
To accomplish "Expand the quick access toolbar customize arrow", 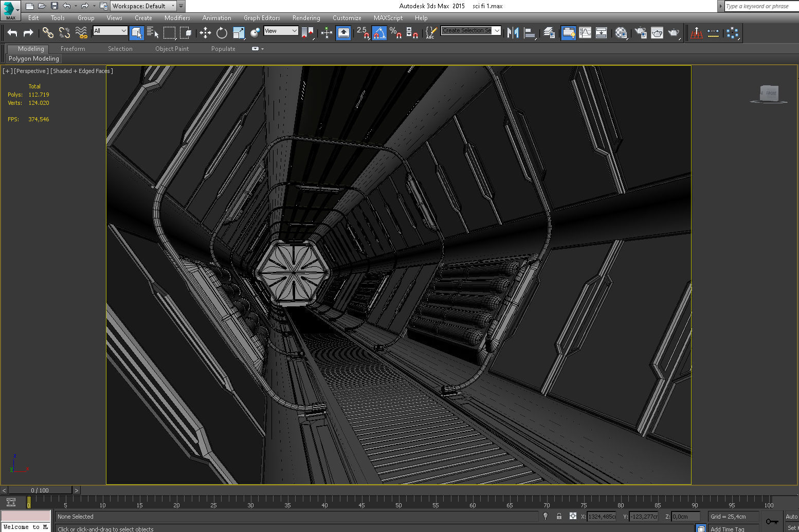I will tap(181, 6).
